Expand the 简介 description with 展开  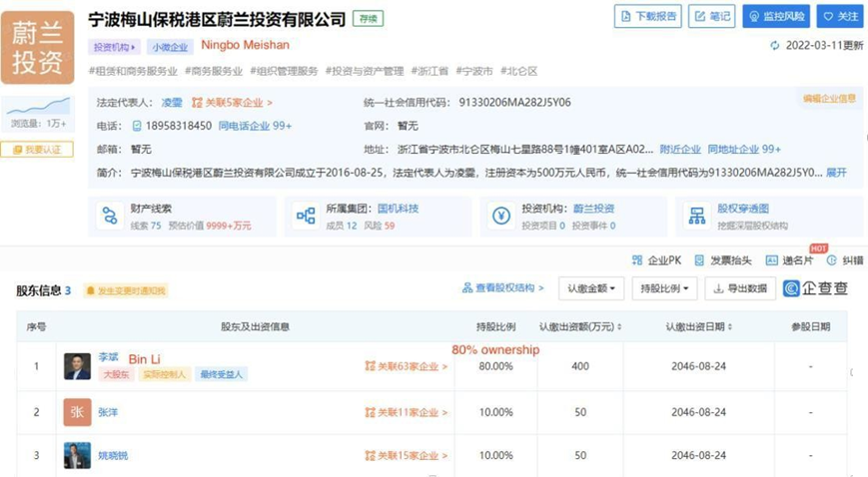point(836,172)
